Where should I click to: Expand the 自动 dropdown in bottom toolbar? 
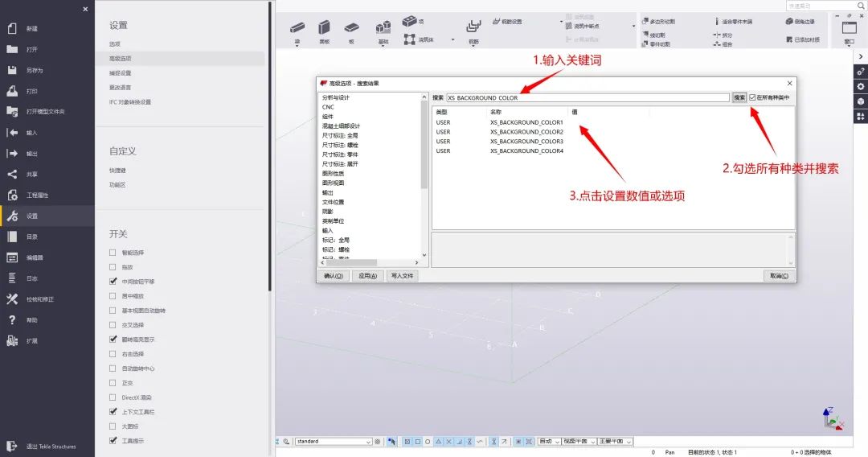[x=549, y=442]
